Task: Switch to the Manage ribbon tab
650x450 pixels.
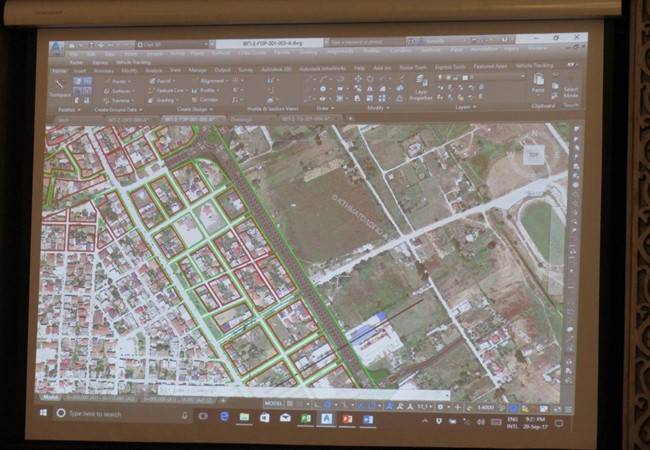Action: pos(197,70)
